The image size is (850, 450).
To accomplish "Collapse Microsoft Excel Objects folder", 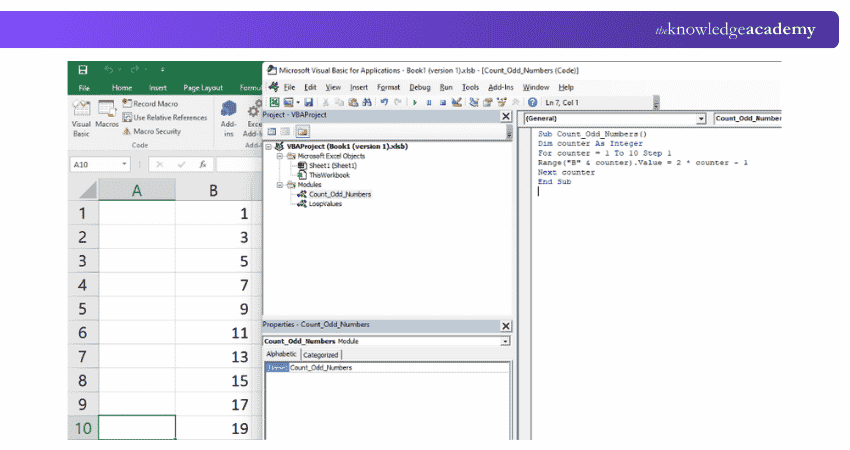I will [280, 156].
